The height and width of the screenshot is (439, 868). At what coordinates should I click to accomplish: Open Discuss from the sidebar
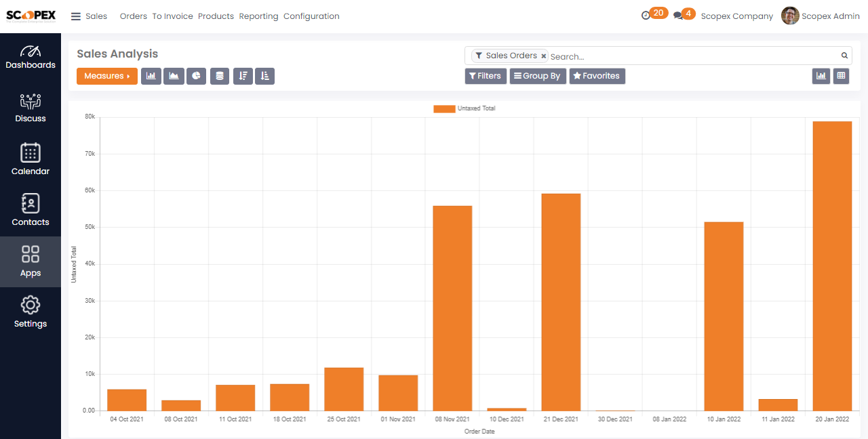31,108
